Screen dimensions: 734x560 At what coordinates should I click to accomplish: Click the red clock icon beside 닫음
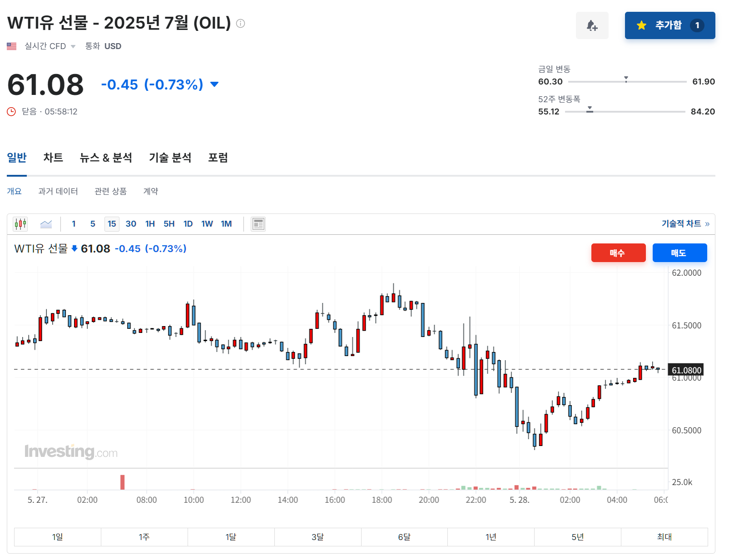(x=11, y=111)
